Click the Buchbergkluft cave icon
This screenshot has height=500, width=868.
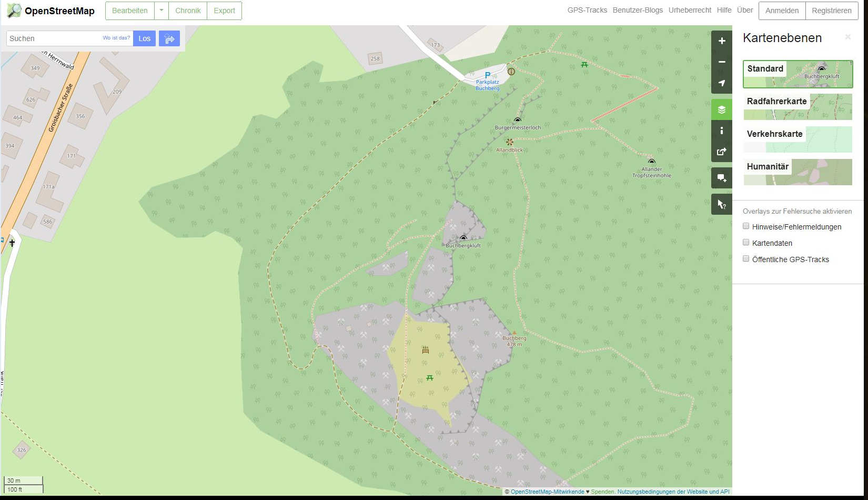tap(463, 238)
